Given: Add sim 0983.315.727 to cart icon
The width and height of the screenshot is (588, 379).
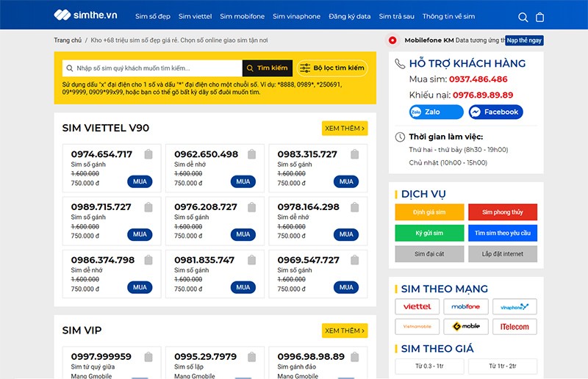Looking at the screenshot, I should point(355,154).
